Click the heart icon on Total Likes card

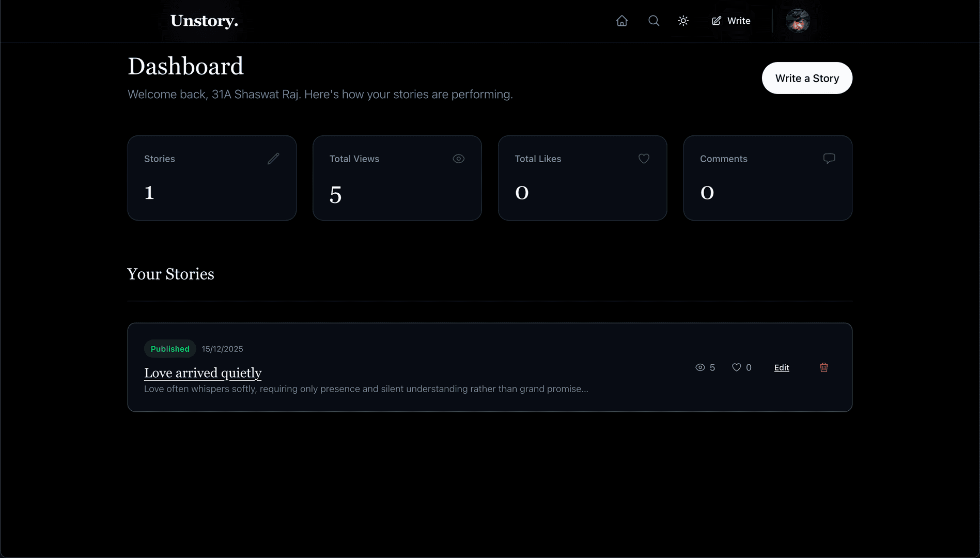(x=644, y=159)
